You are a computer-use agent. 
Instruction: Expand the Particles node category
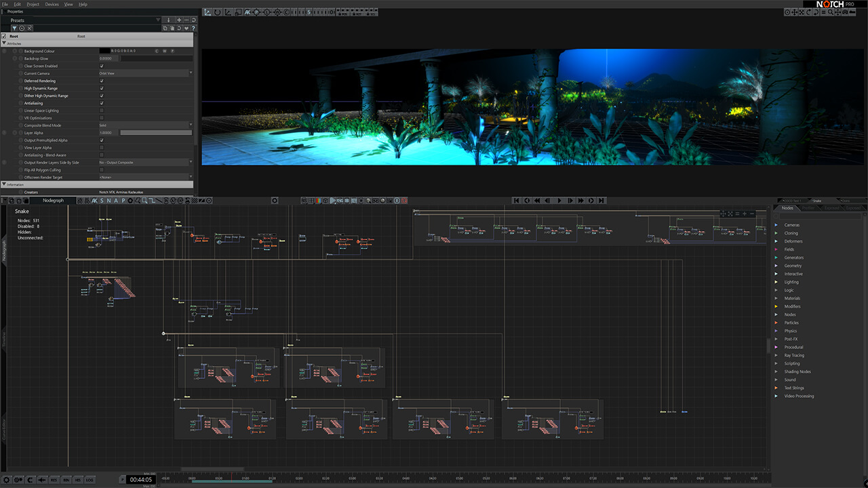click(776, 323)
